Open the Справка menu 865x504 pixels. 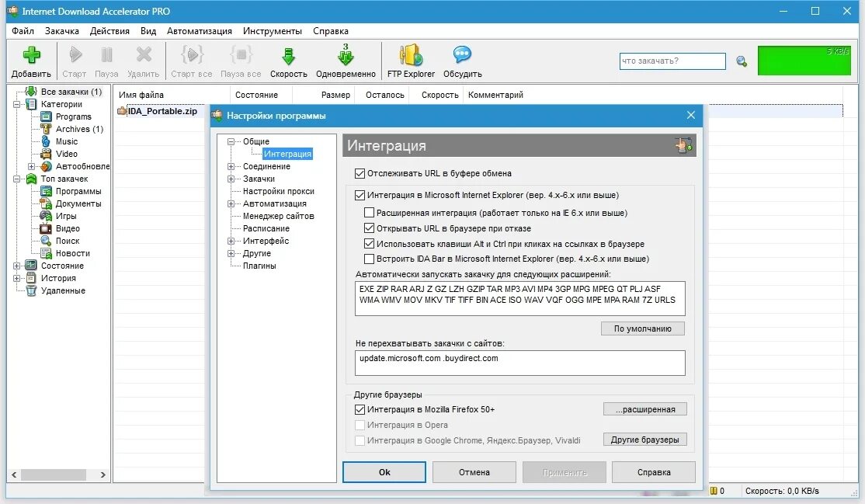pyautogui.click(x=331, y=31)
